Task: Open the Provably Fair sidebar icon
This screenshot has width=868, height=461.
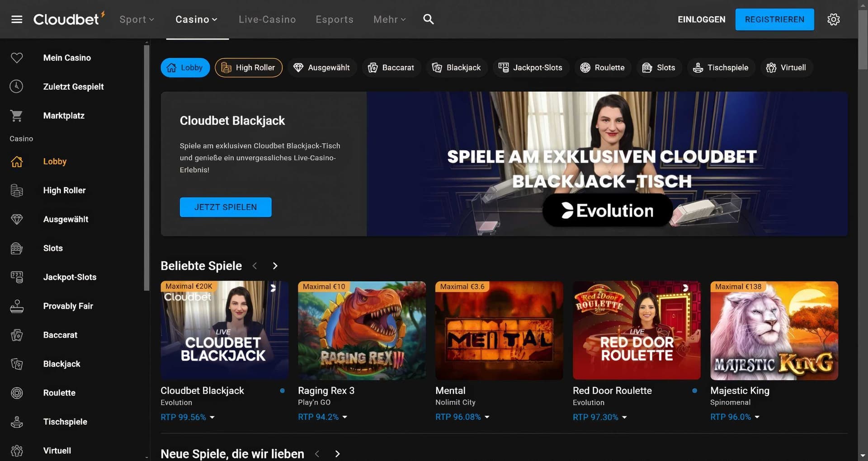Action: (17, 306)
